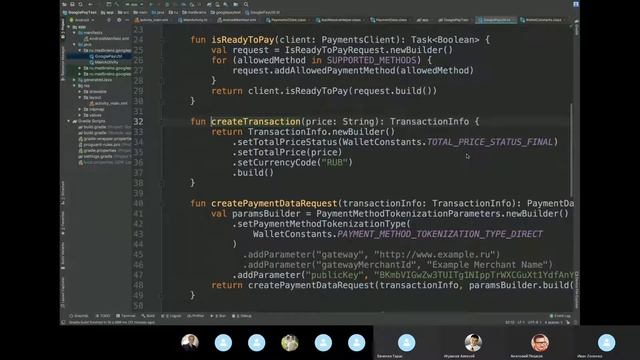Collapse the Gradle Scripts tree node
The height and width of the screenshot is (360, 640).
pos(69,121)
